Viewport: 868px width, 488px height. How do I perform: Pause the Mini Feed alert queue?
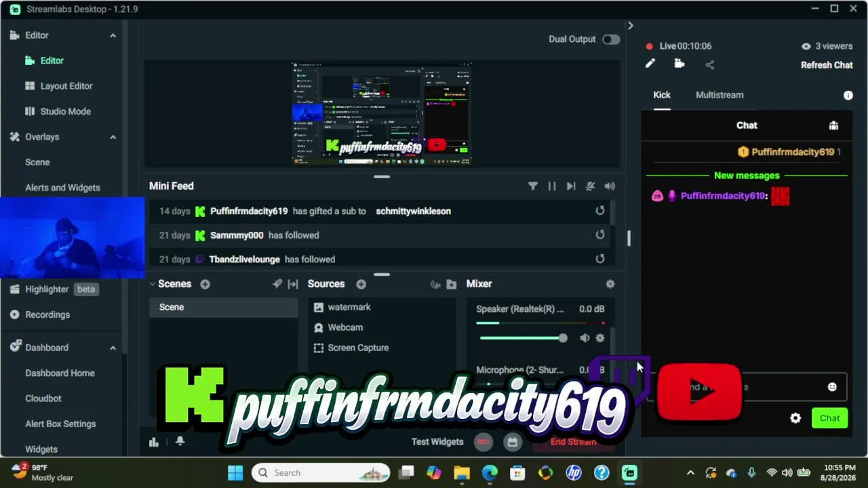(552, 186)
